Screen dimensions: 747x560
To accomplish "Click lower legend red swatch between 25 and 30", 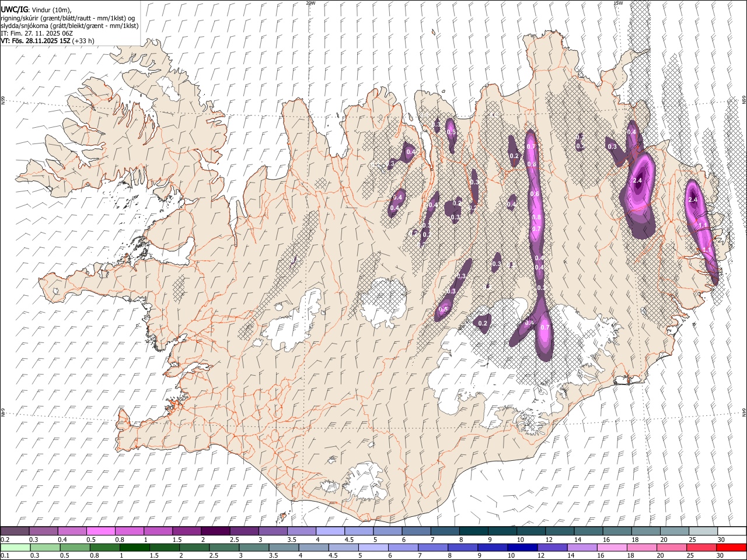I will point(703,547).
